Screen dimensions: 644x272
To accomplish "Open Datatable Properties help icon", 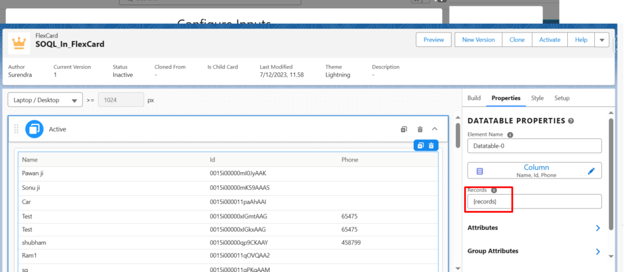I will (571, 121).
